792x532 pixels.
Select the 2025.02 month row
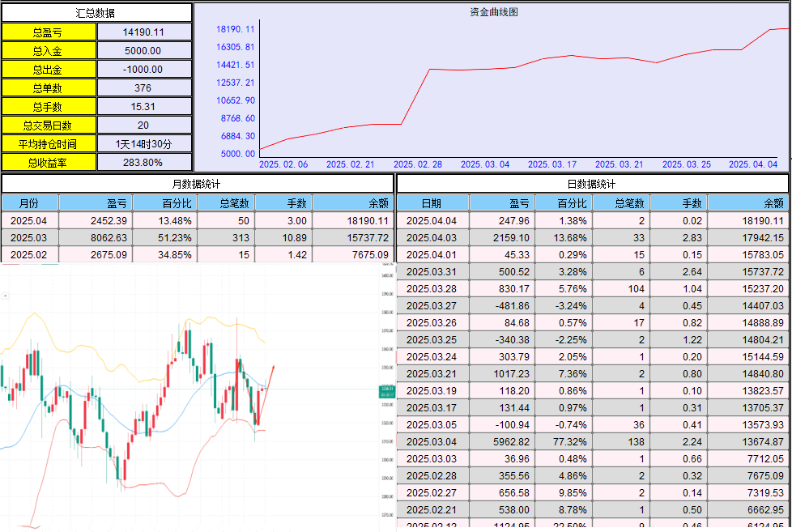coord(198,254)
